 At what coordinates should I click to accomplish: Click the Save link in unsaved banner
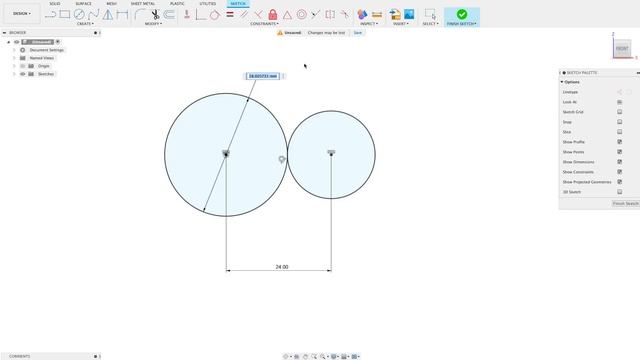pyautogui.click(x=358, y=33)
